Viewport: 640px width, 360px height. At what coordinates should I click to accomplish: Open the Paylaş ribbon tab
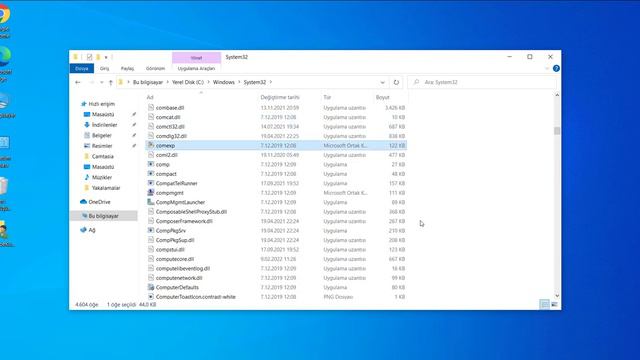pos(127,69)
